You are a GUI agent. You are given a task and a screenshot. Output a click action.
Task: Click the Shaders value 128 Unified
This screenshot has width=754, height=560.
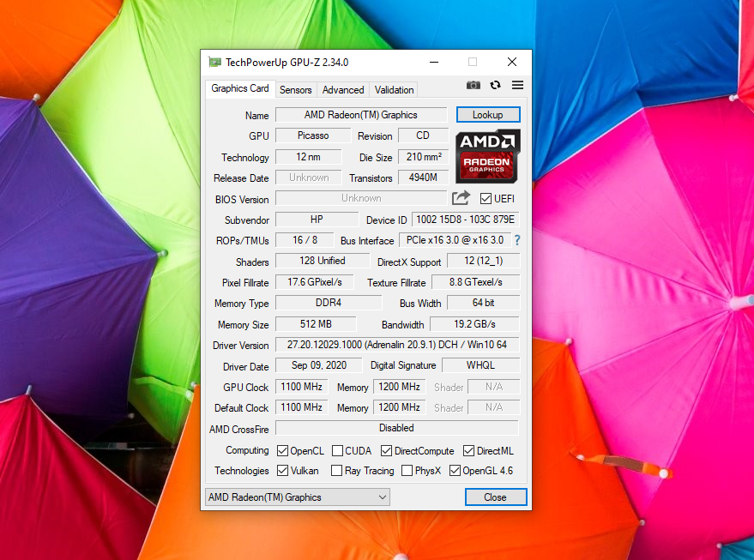click(323, 261)
